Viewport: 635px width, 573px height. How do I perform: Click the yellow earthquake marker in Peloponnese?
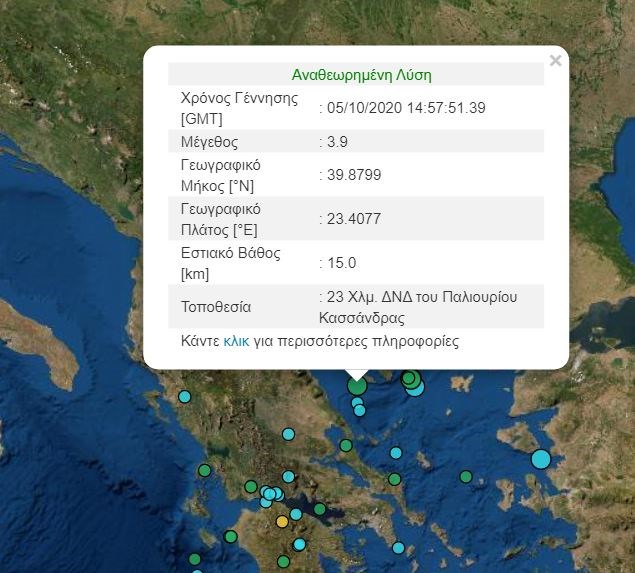282,521
